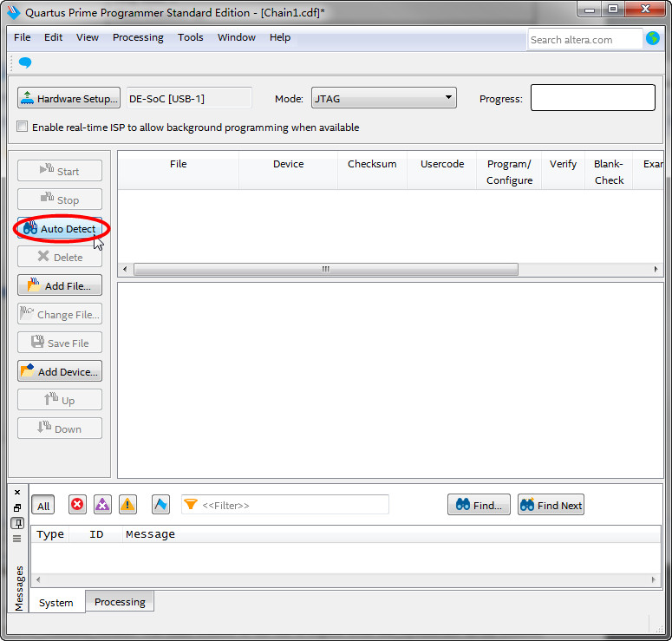
Task: Click the Add Device button
Action: click(60, 371)
